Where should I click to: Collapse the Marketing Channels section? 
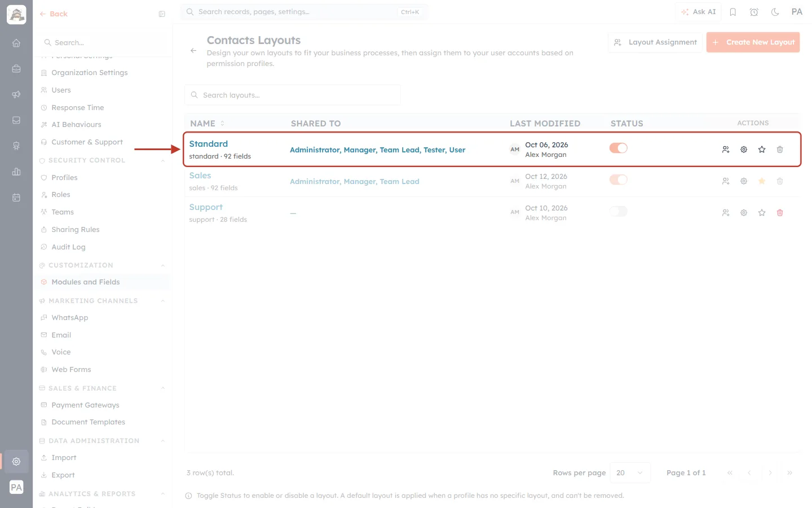[x=163, y=301]
